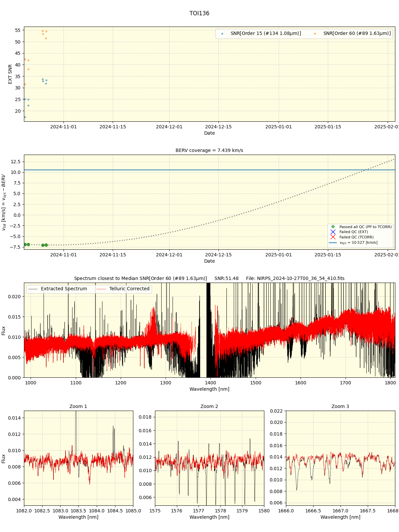The height and width of the screenshot is (532, 399).
Task: Click the 2024-12-01 tick label in SNR plot
Action: 169,127
